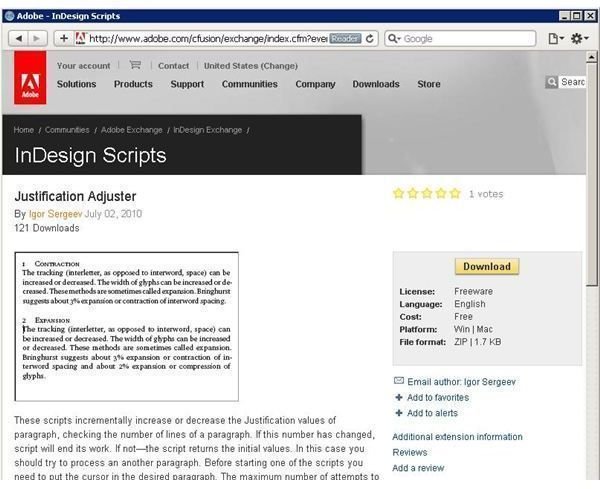
Task: Open the Solutions menu
Action: pos(77,84)
